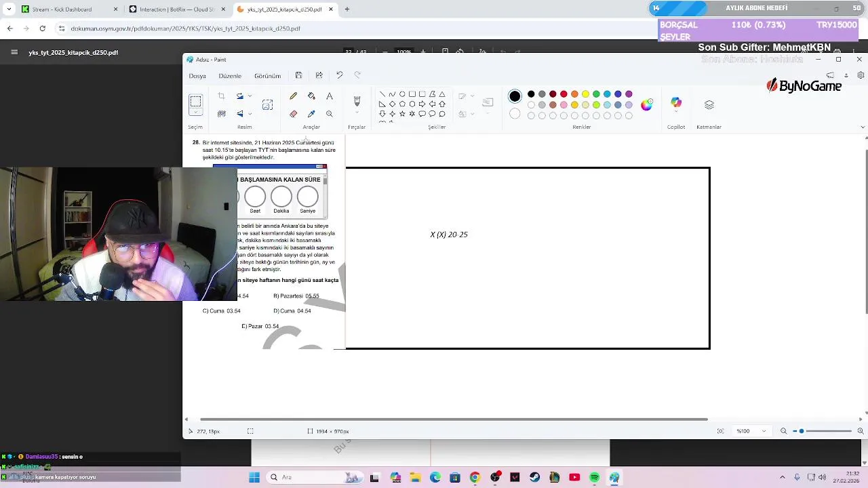Select secondary color circle (Color 2)
868x488 pixels.
(515, 114)
